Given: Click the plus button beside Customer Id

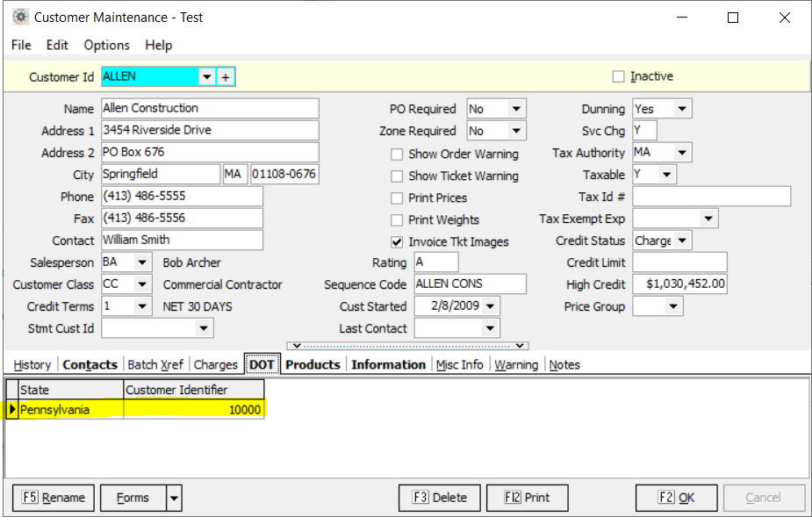Looking at the screenshot, I should pyautogui.click(x=226, y=77).
